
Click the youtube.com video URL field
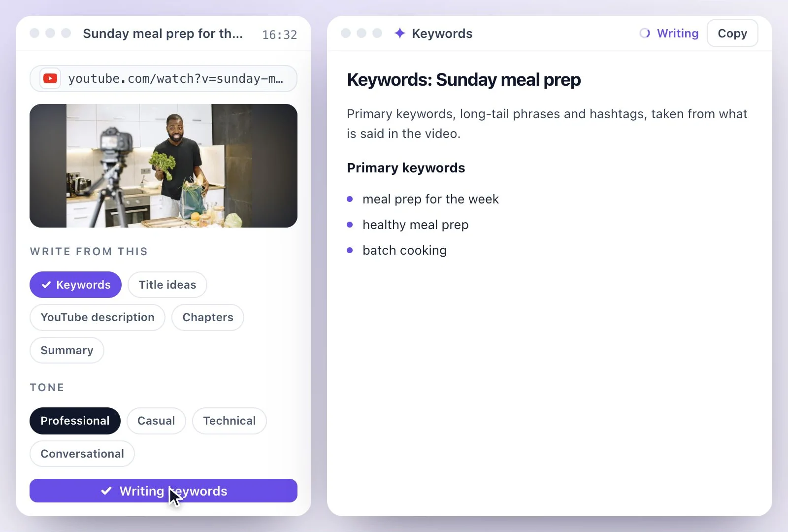[164, 78]
